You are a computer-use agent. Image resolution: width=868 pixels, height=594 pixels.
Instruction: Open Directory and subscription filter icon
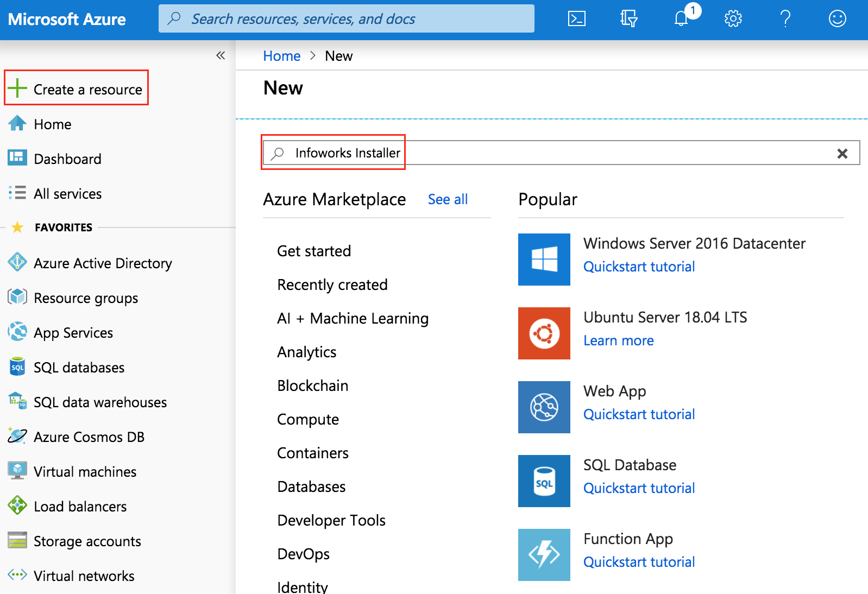point(628,19)
